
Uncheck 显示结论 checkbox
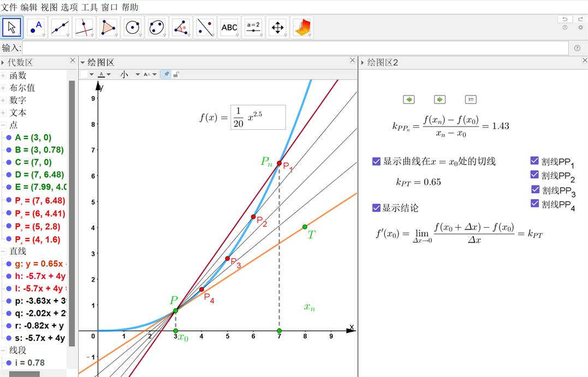(376, 208)
